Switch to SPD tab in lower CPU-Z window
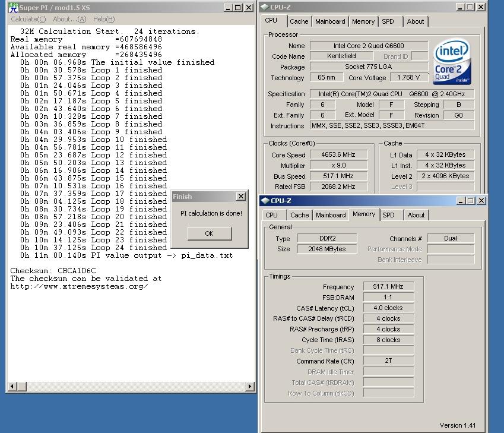 pyautogui.click(x=388, y=215)
